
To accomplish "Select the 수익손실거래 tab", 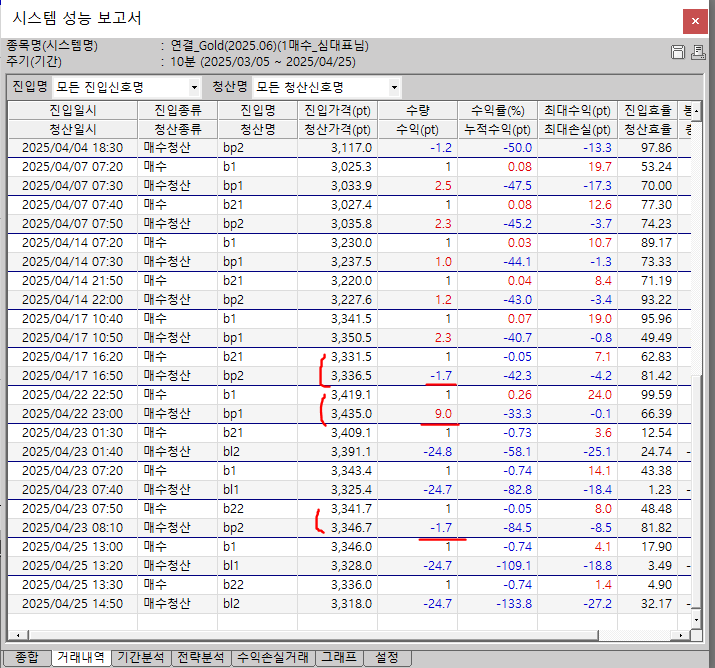I will click(271, 657).
